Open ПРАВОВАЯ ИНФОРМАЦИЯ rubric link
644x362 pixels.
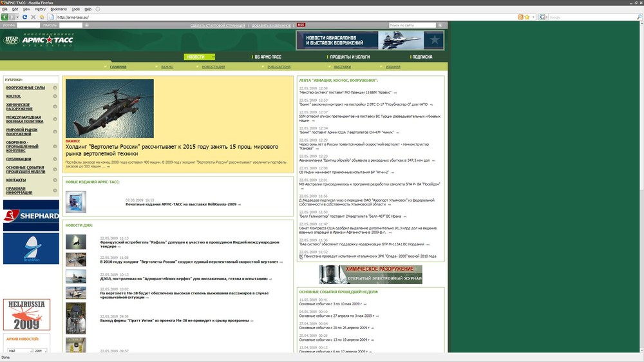(x=19, y=190)
